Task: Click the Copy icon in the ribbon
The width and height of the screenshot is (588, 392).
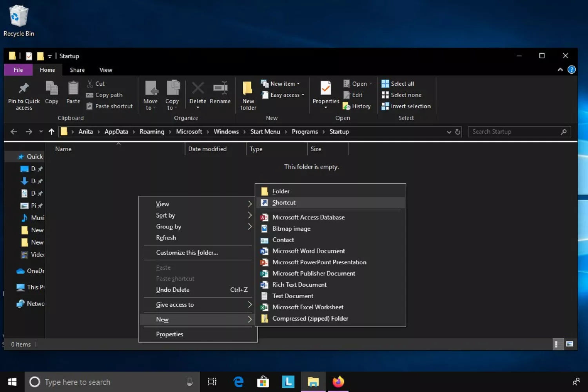Action: pyautogui.click(x=51, y=91)
